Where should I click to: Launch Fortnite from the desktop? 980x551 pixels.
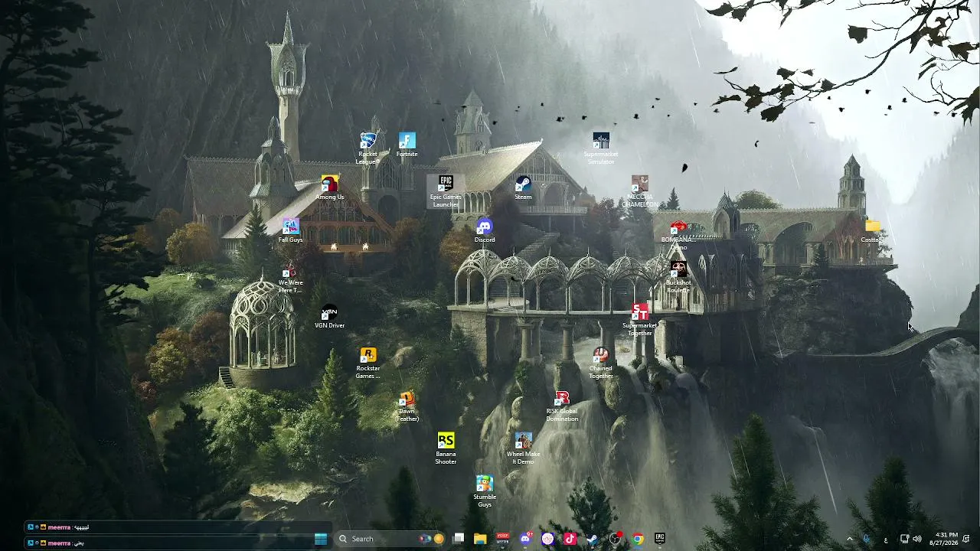click(x=407, y=145)
